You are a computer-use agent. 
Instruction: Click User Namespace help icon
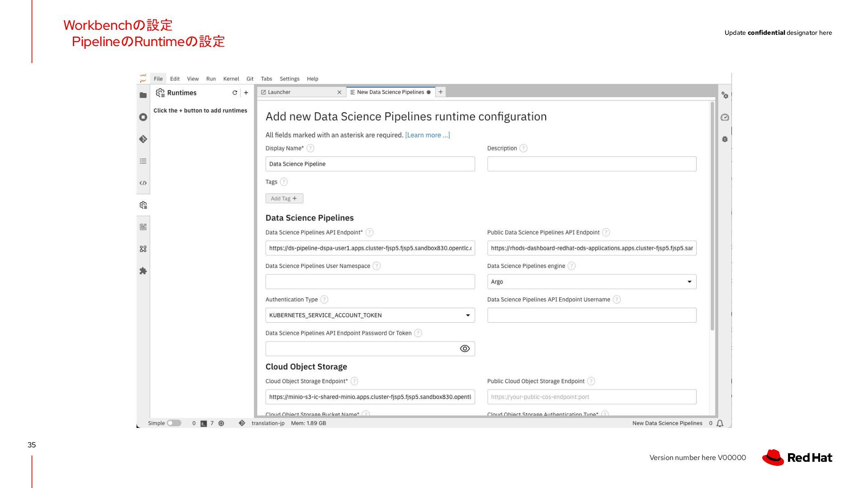pyautogui.click(x=377, y=266)
